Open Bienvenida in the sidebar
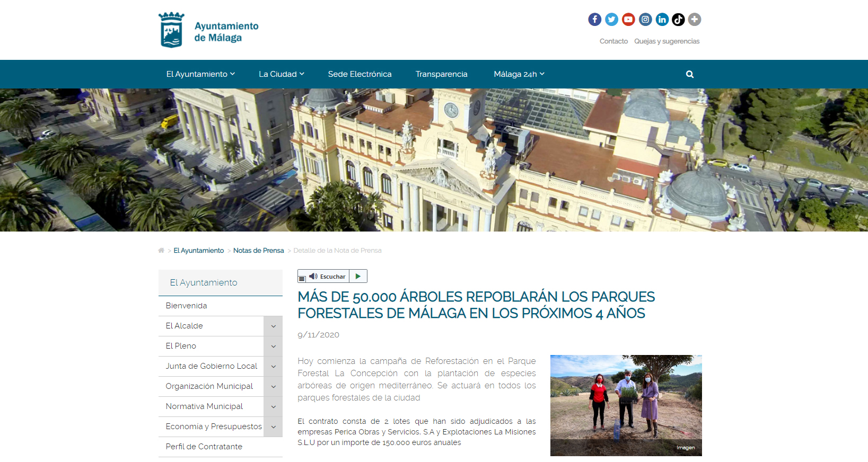The height and width of the screenshot is (462, 868). pos(220,306)
